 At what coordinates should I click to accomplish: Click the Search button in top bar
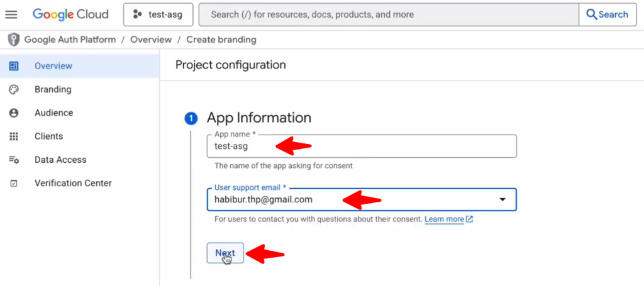click(x=608, y=14)
